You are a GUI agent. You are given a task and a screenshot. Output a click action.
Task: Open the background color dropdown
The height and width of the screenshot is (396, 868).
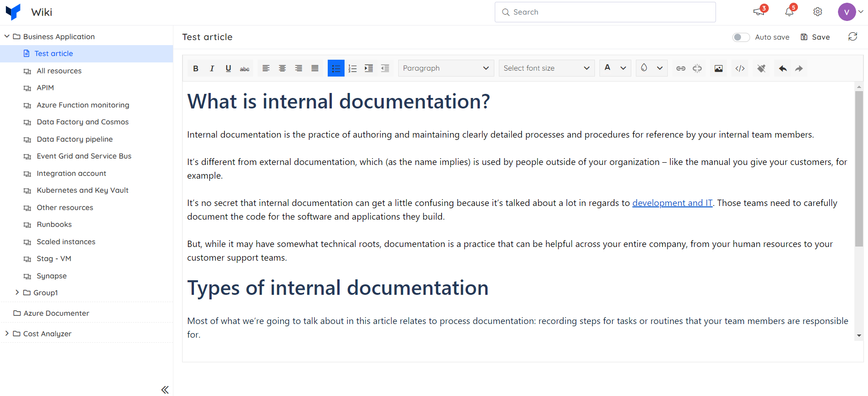(x=660, y=68)
